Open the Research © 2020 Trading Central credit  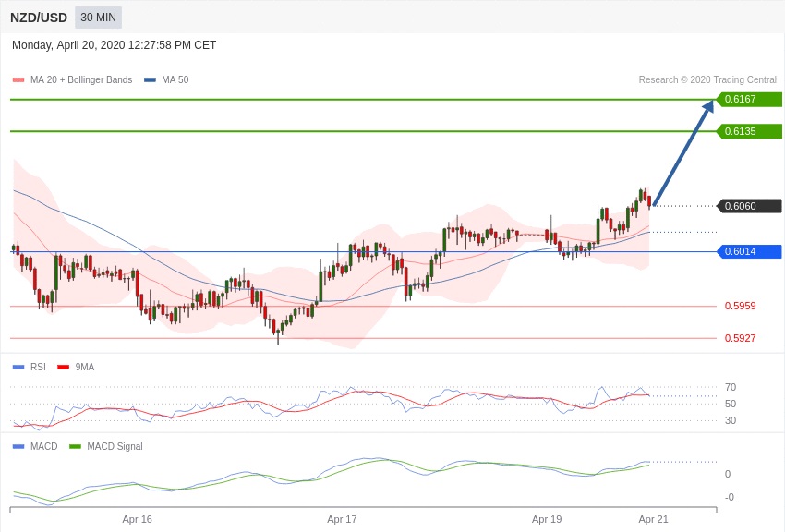point(707,80)
